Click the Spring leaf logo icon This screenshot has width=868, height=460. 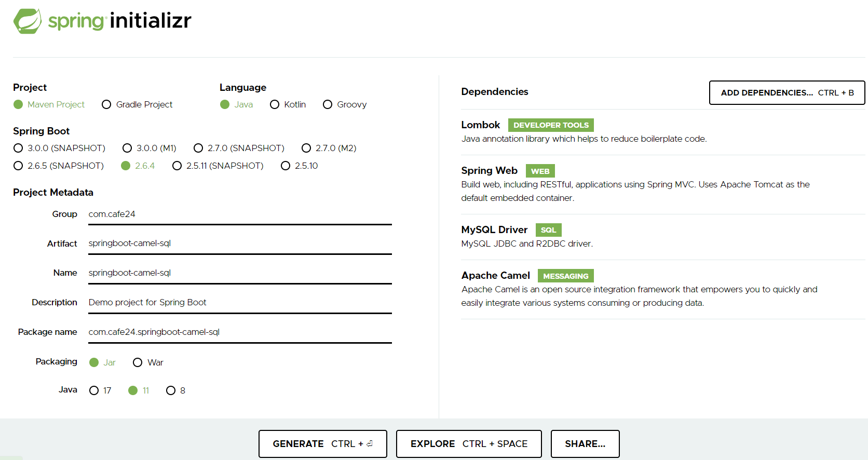click(28, 21)
